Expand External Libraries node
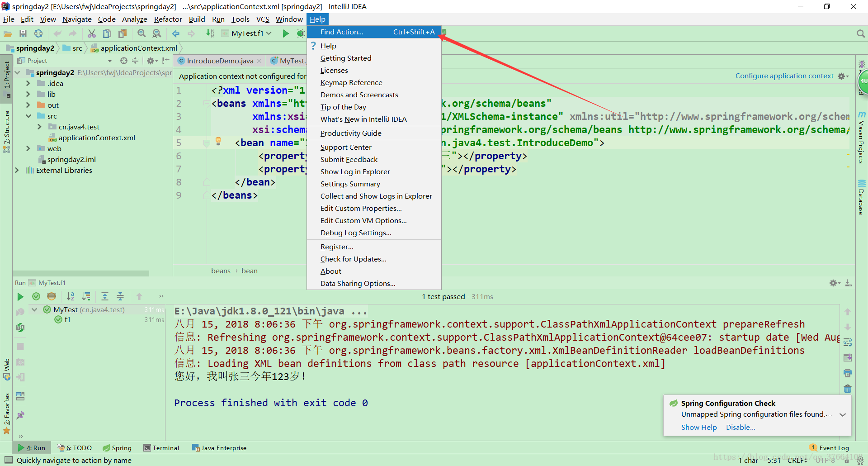 coord(17,170)
